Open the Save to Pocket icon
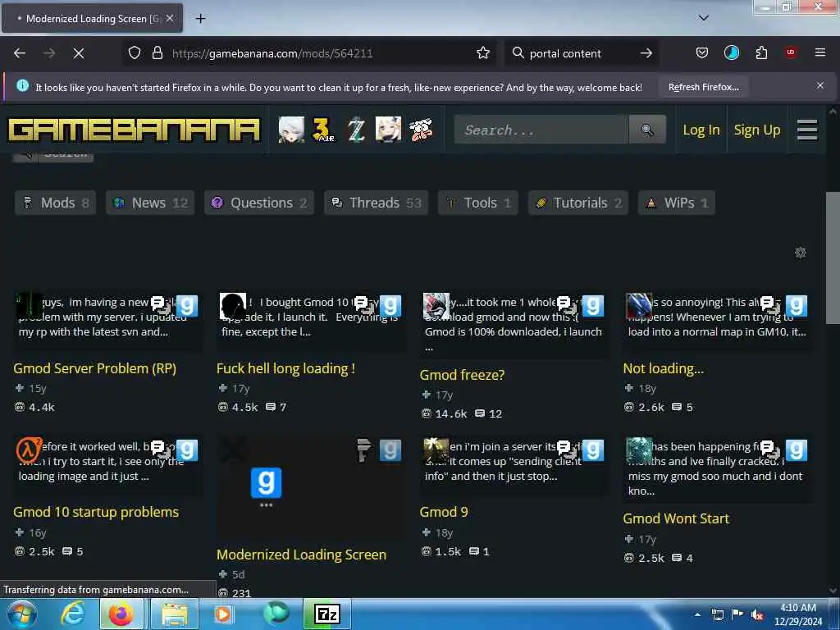The height and width of the screenshot is (630, 840). point(702,53)
